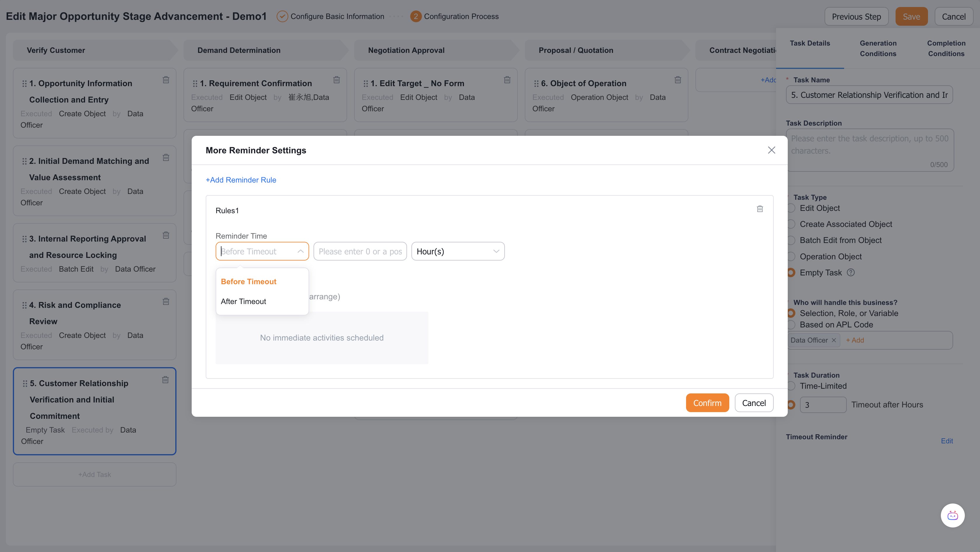The width and height of the screenshot is (980, 552).
Task: Cancel the More Reminder Settings dialog
Action: [x=754, y=403]
